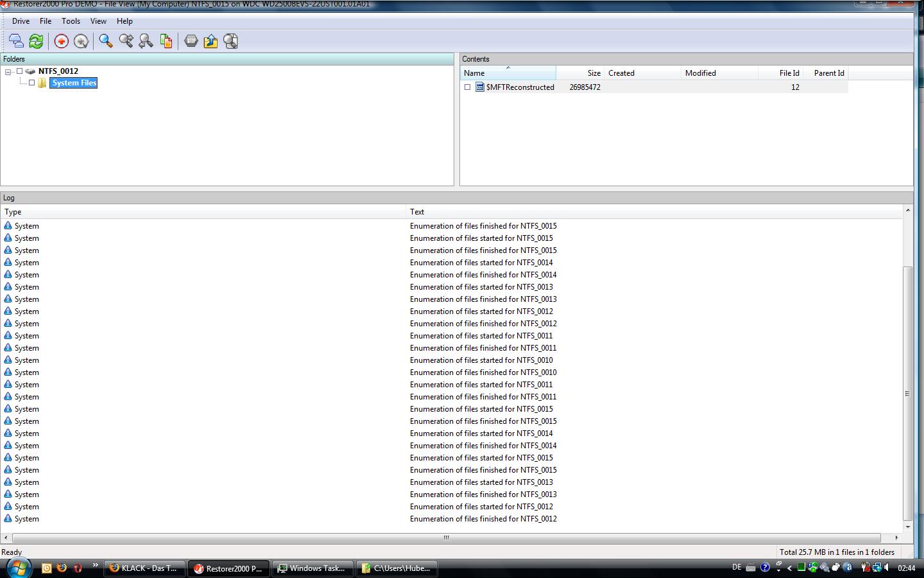Screen dimensions: 924x578
Task: Click the STOP sign toolbar icon
Action: coord(191,41)
